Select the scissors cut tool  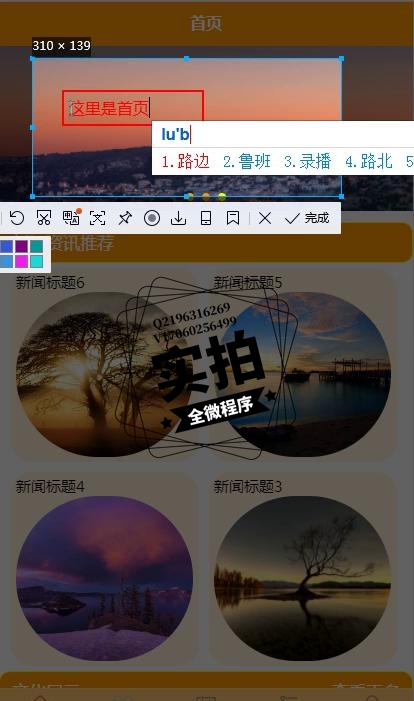pyautogui.click(x=44, y=218)
